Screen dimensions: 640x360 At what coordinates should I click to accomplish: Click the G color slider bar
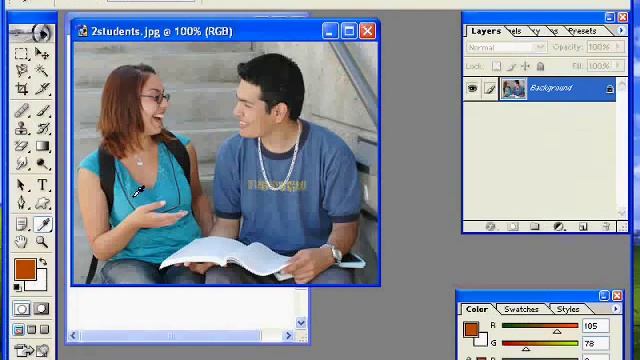point(540,343)
